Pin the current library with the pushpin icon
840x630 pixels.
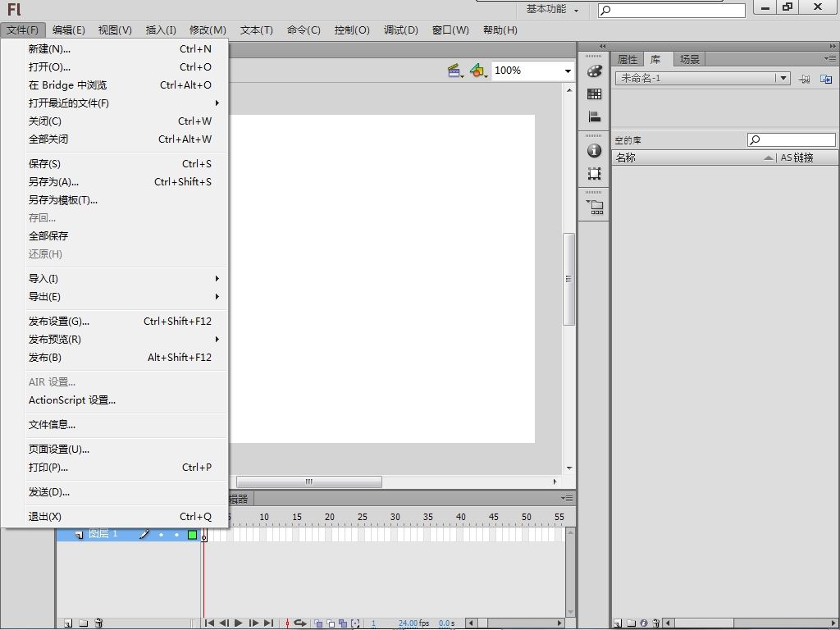(x=805, y=79)
